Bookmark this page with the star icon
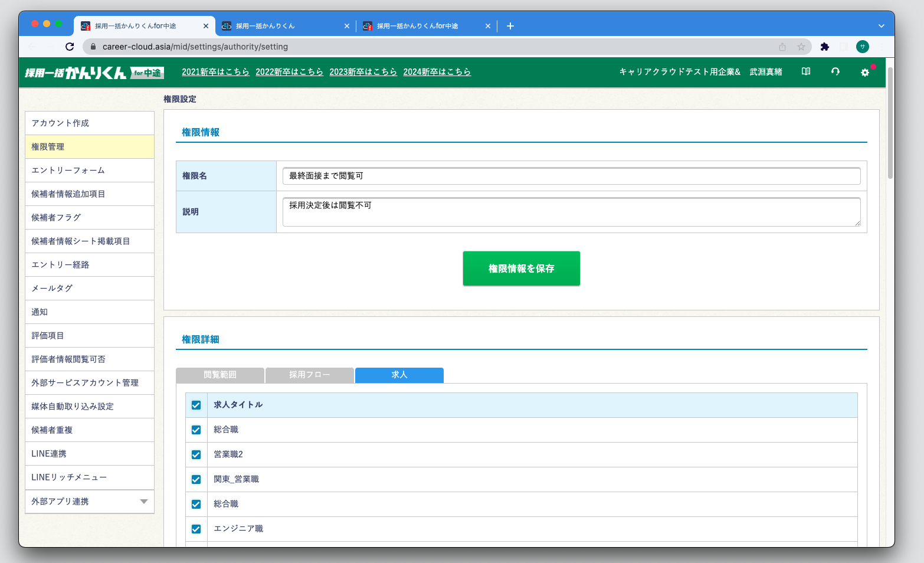Screen dimensions: 924x563 pyautogui.click(x=801, y=47)
